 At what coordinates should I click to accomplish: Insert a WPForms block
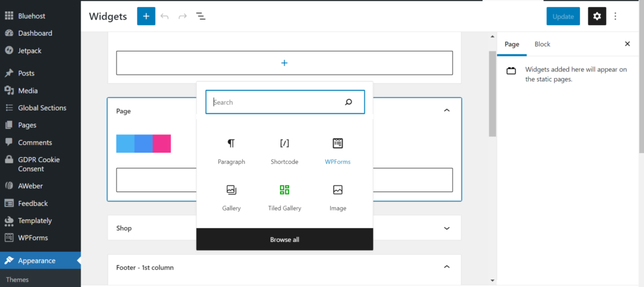click(x=338, y=151)
